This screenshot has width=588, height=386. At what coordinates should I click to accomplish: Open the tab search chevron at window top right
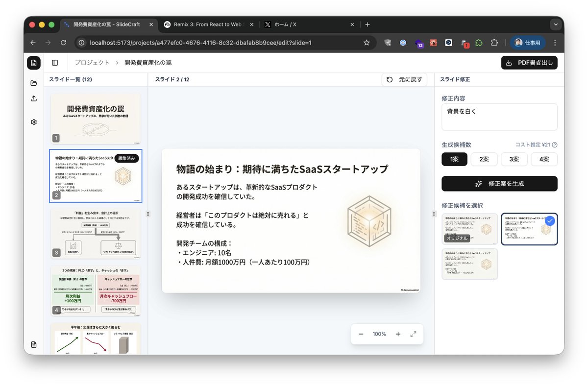tap(555, 24)
